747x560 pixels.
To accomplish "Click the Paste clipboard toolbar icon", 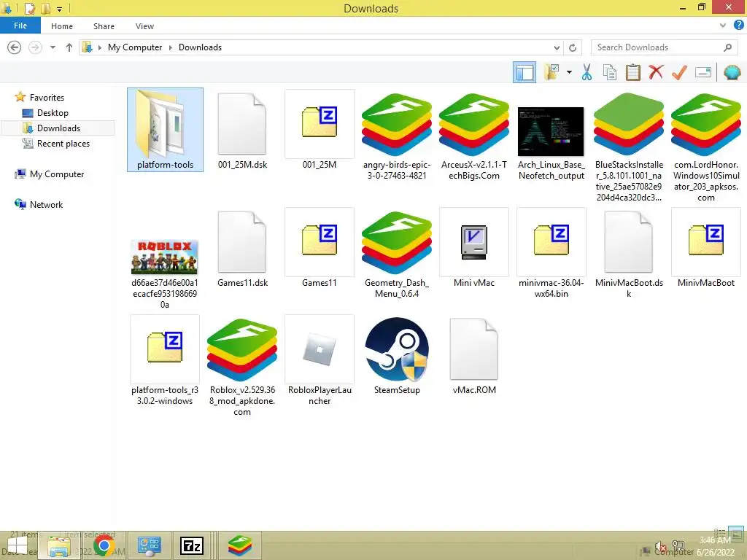I will [632, 72].
